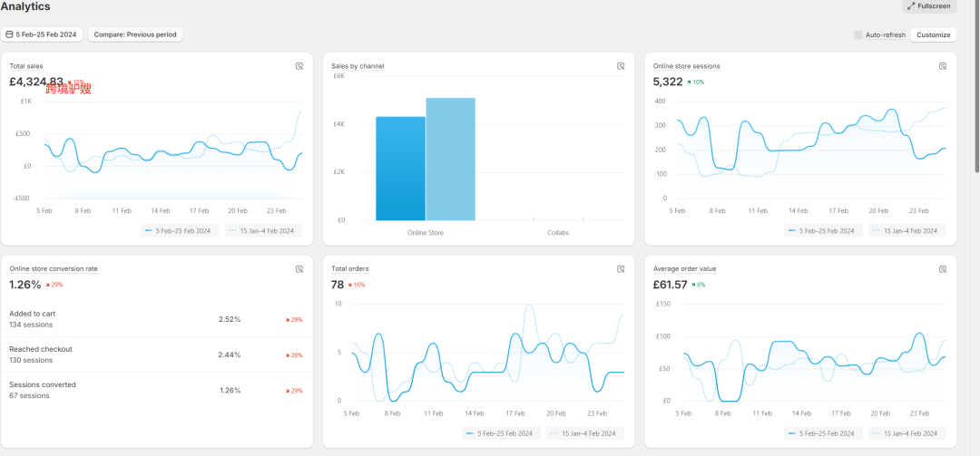The image size is (980, 456).
Task: Open the Sales by channel title
Action: pyautogui.click(x=358, y=65)
